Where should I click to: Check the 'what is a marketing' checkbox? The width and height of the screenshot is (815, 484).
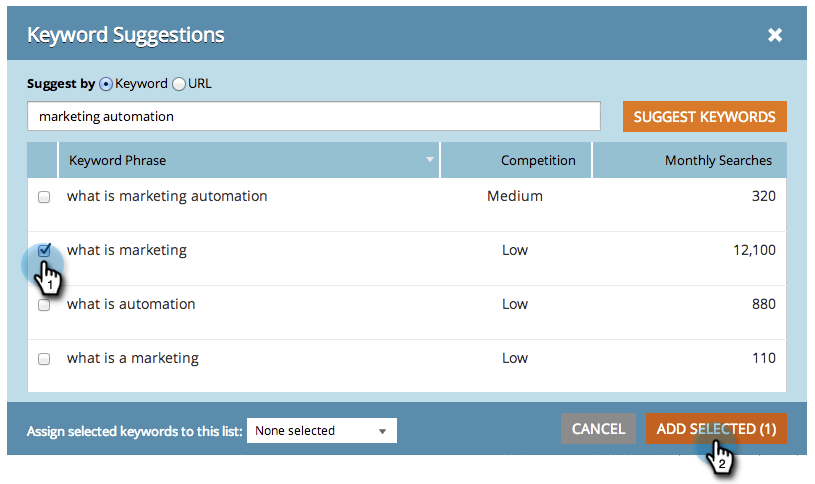pyautogui.click(x=44, y=359)
